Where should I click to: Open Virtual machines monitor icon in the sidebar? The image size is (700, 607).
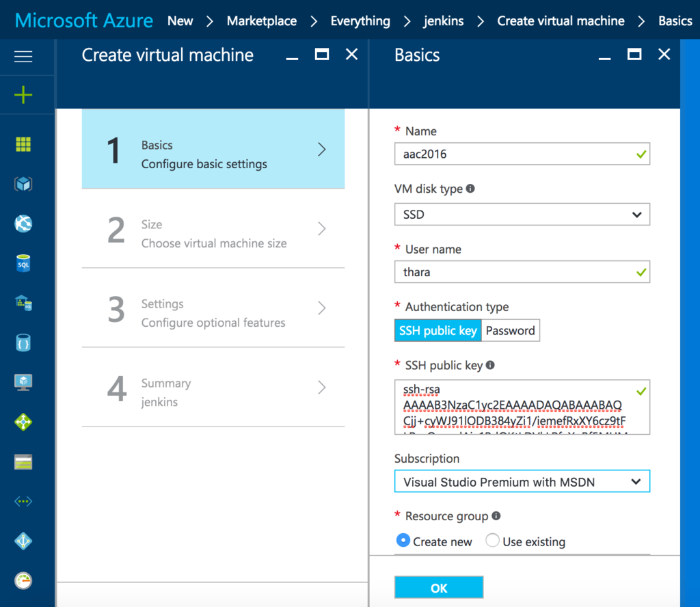point(23,383)
